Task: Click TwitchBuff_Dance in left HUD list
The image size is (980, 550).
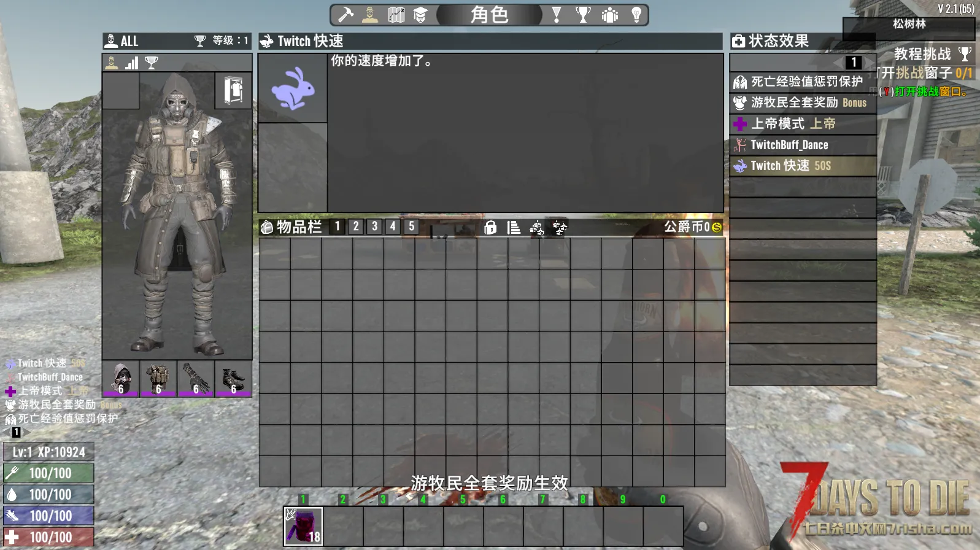Action: pos(44,377)
